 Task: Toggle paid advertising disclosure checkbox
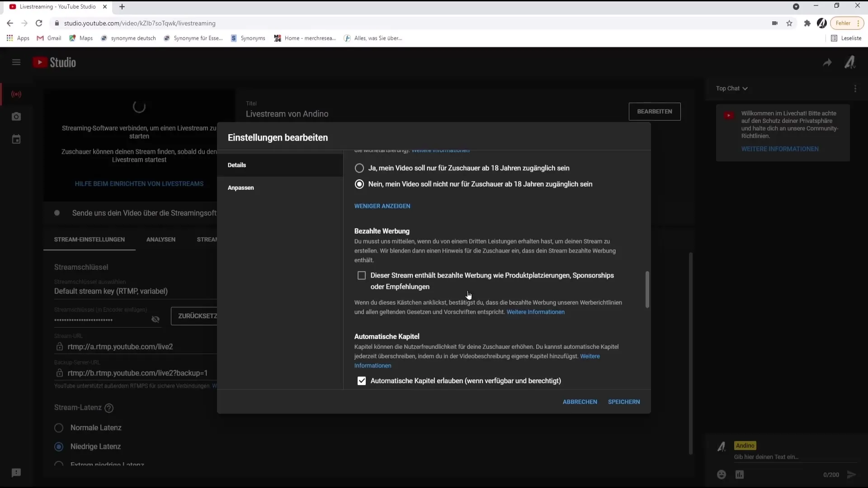tap(362, 275)
